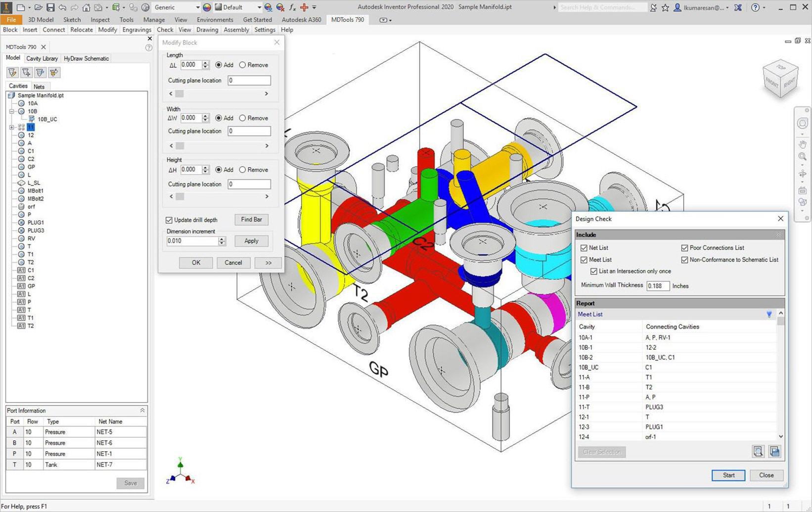Click OK in the Modify Block dialog
The image size is (812, 512).
tap(196, 263)
